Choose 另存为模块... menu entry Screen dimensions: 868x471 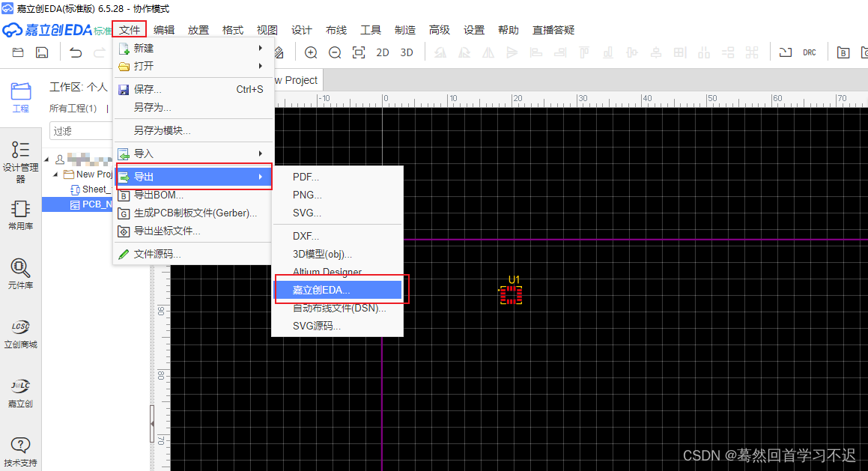pyautogui.click(x=193, y=130)
